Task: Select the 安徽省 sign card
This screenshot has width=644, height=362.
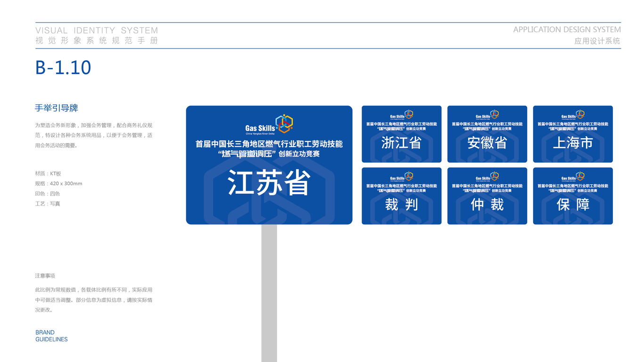Action: (487, 134)
